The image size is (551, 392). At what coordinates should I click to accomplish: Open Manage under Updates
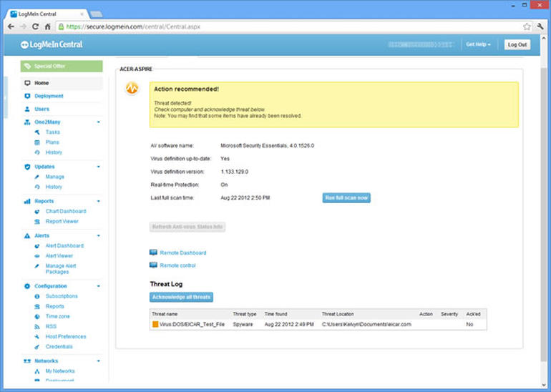point(55,177)
